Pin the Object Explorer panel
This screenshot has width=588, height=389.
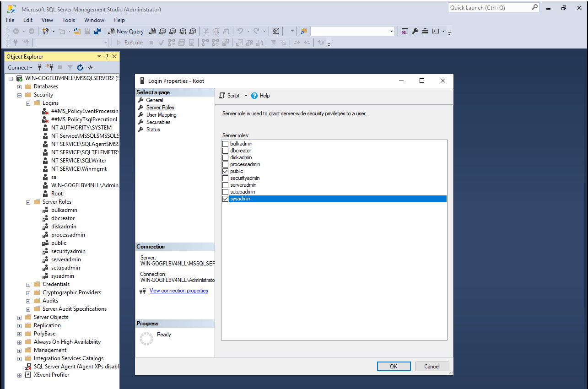(x=107, y=56)
